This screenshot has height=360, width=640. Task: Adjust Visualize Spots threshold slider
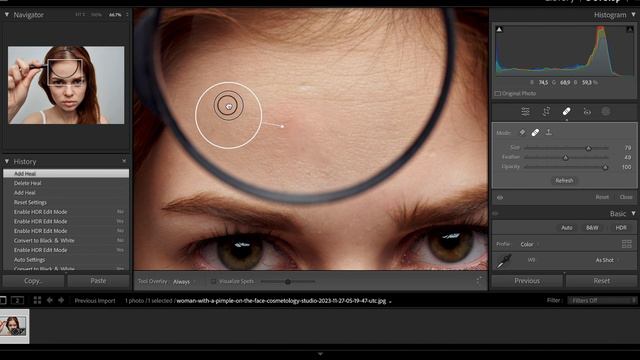click(x=288, y=282)
